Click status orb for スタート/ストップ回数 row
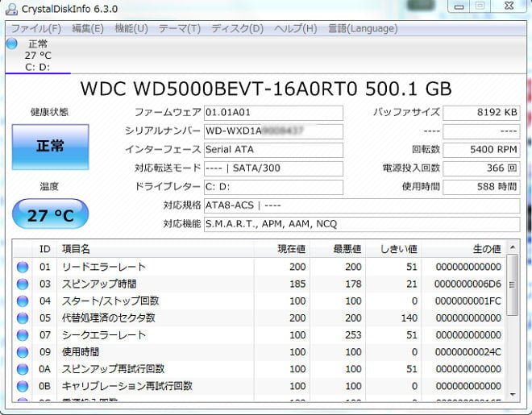The width and height of the screenshot is (532, 415). pos(23,301)
